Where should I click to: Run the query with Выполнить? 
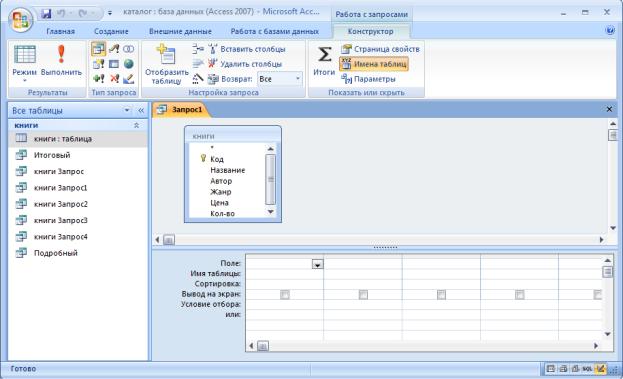pos(61,60)
